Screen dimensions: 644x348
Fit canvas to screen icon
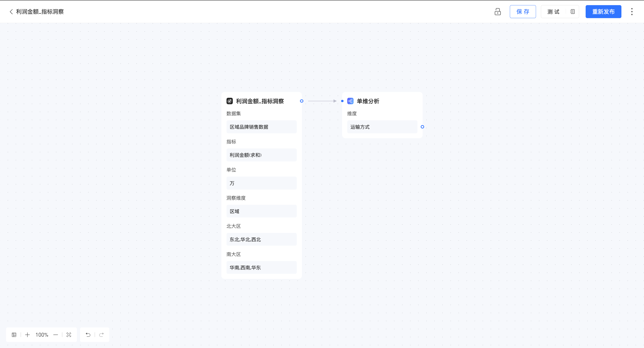tap(69, 335)
